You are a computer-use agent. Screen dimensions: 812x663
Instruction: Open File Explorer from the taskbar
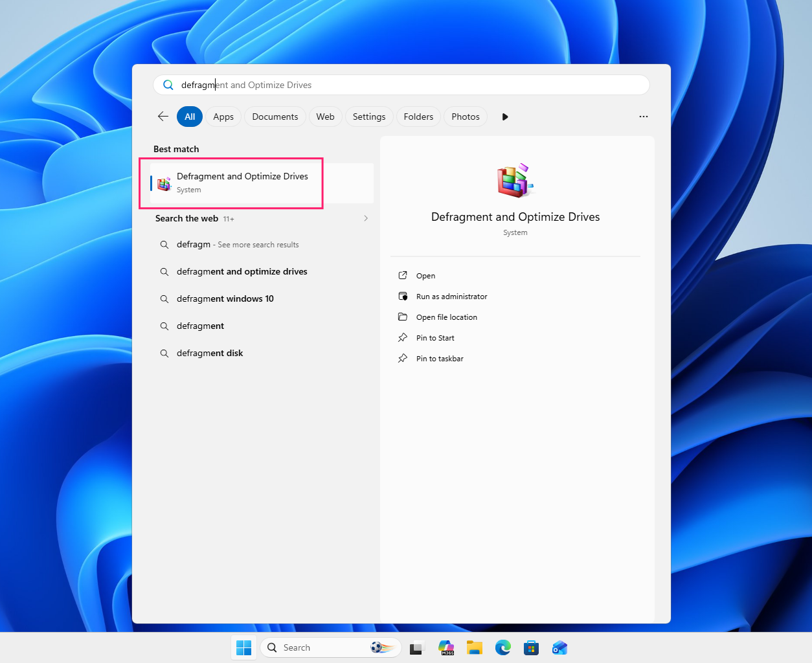point(475,647)
